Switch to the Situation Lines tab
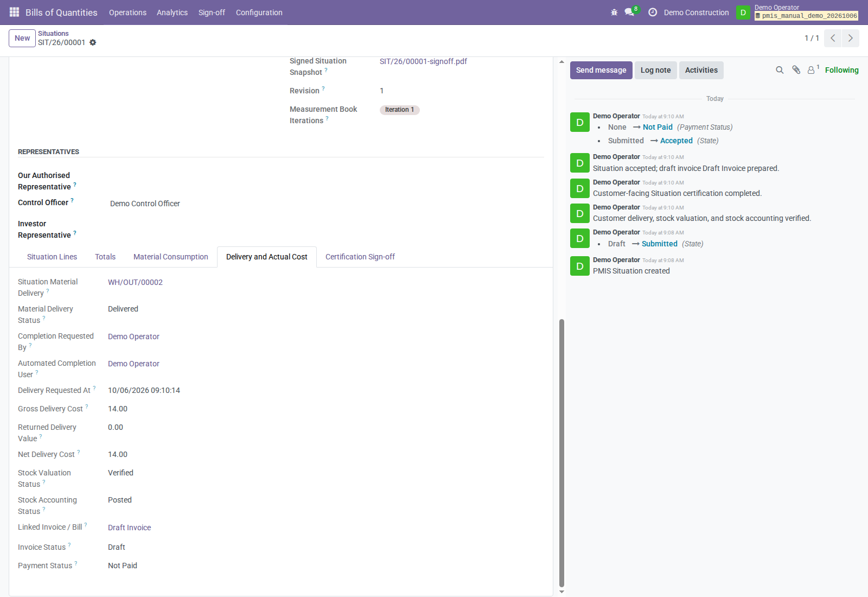 click(52, 257)
